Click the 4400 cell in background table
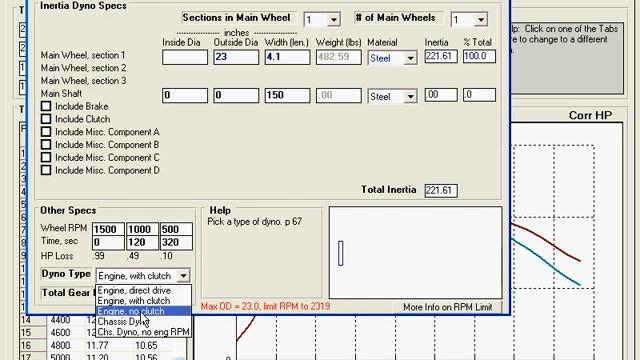This screenshot has height=360, width=640. point(60,320)
